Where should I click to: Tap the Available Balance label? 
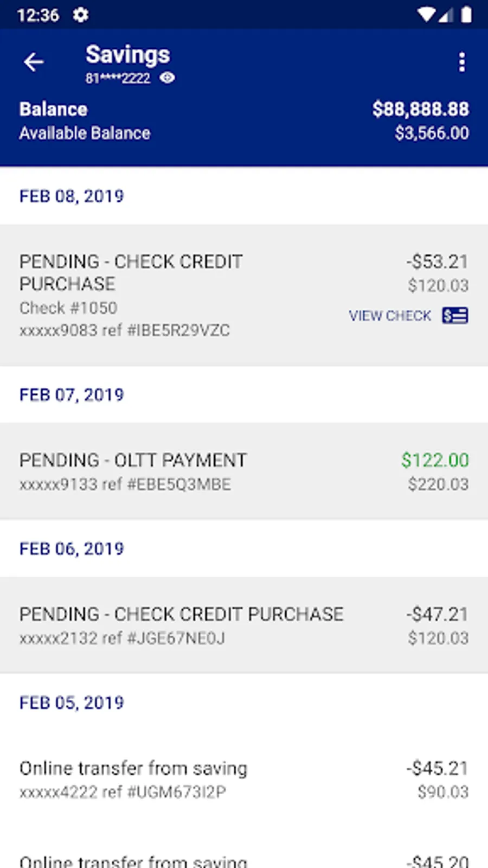coord(85,133)
